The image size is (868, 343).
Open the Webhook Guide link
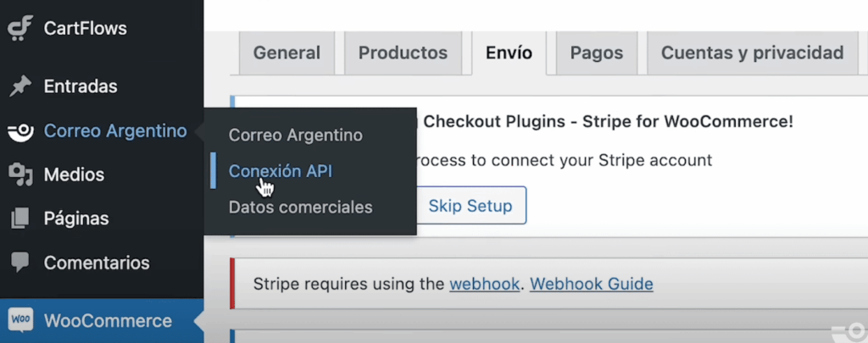(x=591, y=285)
